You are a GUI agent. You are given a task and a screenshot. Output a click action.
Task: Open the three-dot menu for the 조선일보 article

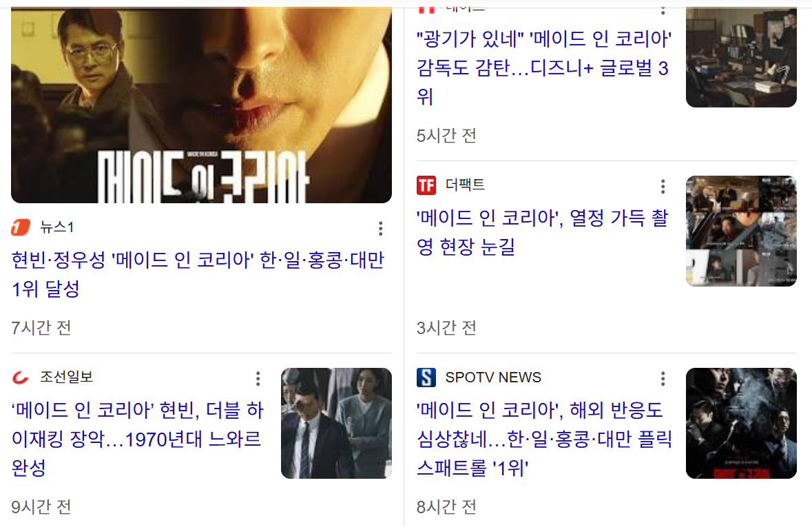coord(258,379)
